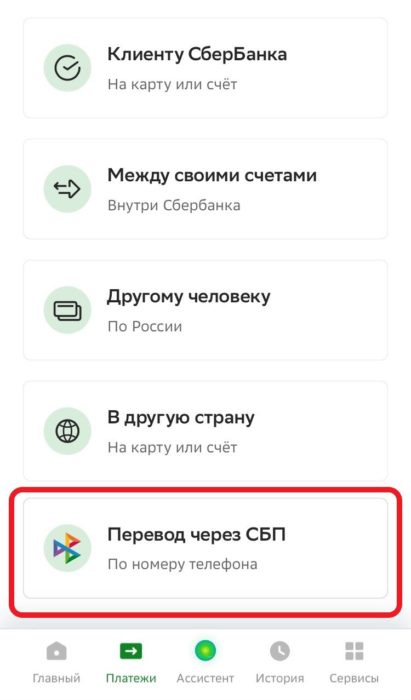Tap the arrows icon for Между своими счетами

pyautogui.click(x=67, y=189)
